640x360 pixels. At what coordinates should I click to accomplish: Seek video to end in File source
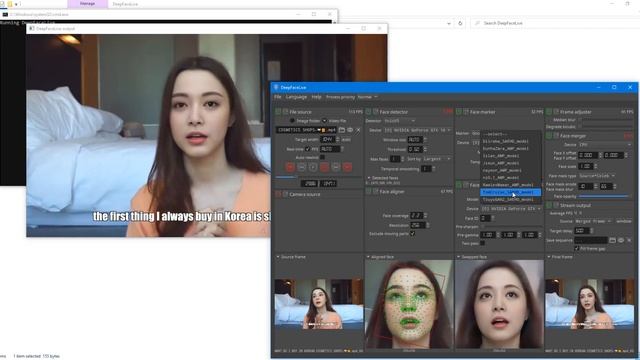[x=347, y=167]
